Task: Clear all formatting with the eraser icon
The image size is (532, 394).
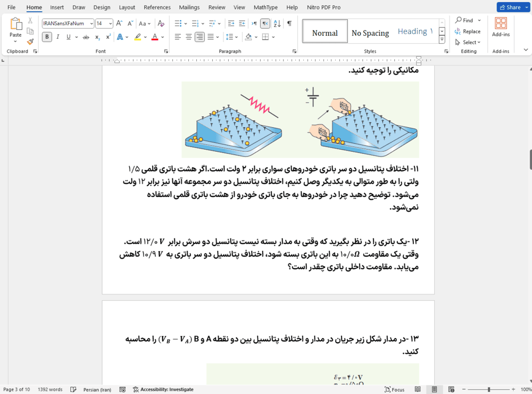Action: 161,23
